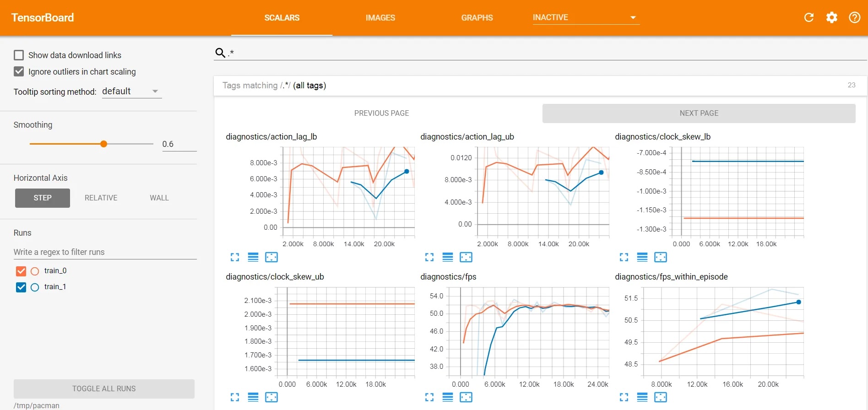Fit domain to data for action_lag_ub
Viewport: 868px width, 410px height.
466,257
